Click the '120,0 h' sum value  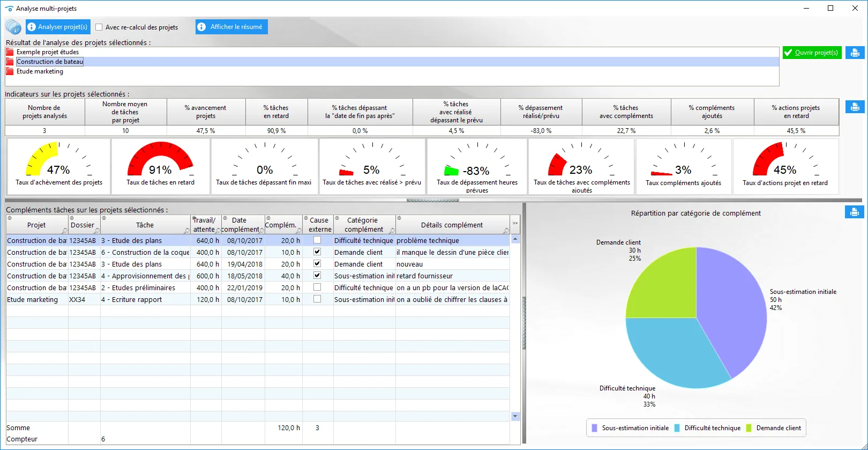(289, 427)
